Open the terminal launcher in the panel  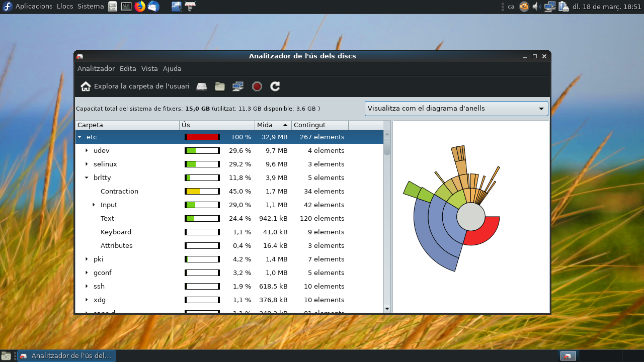pos(126,7)
